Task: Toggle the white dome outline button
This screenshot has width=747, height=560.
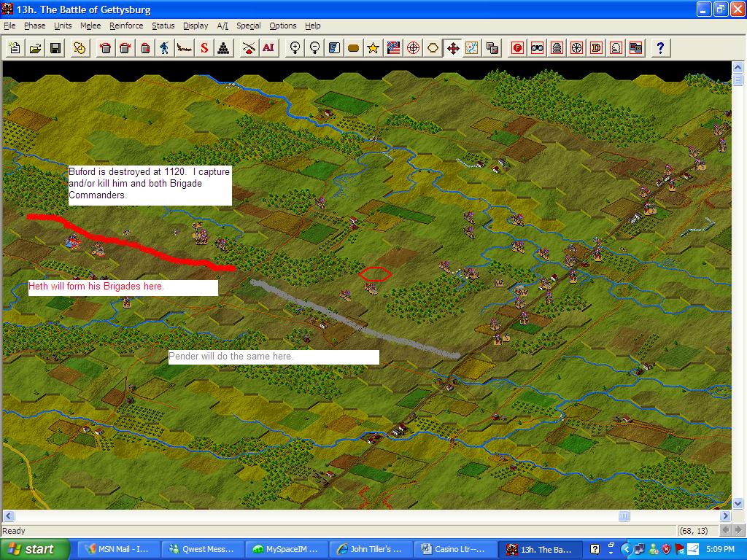Action: tap(616, 48)
